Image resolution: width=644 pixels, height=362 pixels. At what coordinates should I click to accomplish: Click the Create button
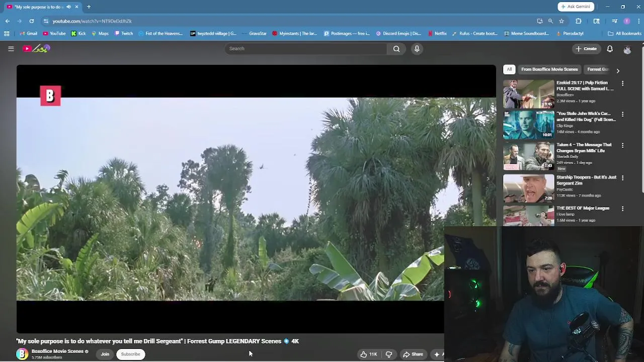point(586,49)
